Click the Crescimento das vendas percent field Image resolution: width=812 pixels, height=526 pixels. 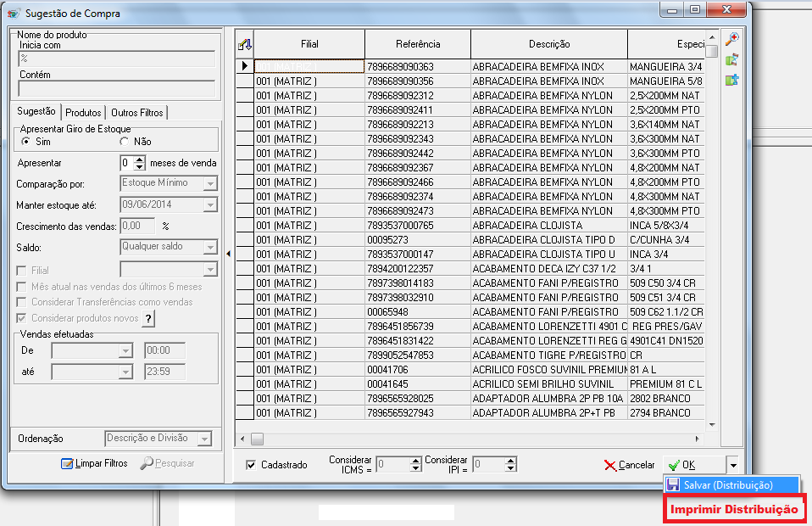[138, 226]
